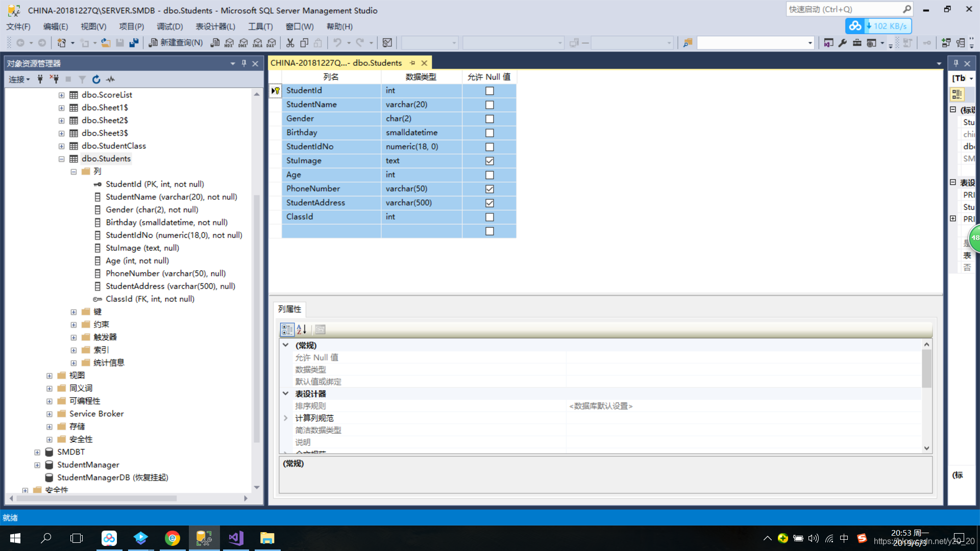
Task: Toggle Allow Null for StudentName
Action: coord(489,105)
